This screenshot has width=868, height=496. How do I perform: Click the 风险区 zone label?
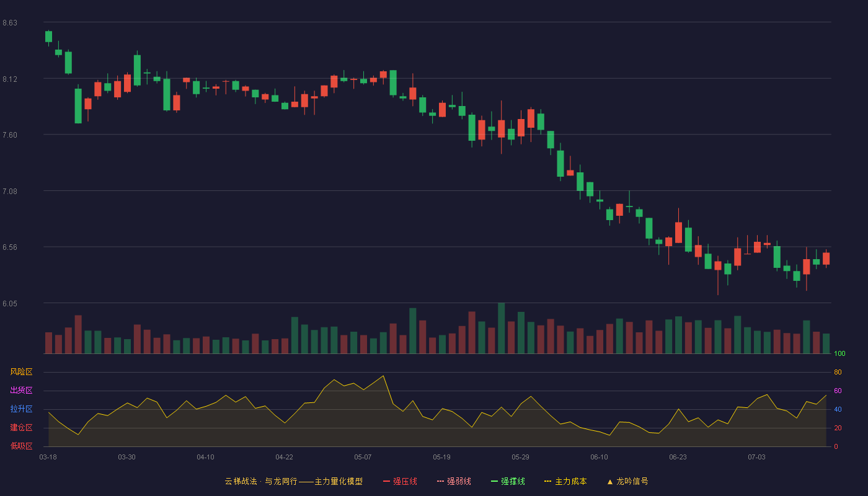click(21, 372)
